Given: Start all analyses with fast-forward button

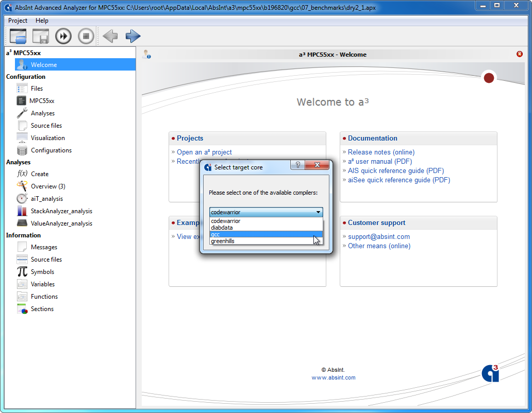Looking at the screenshot, I should pos(63,36).
